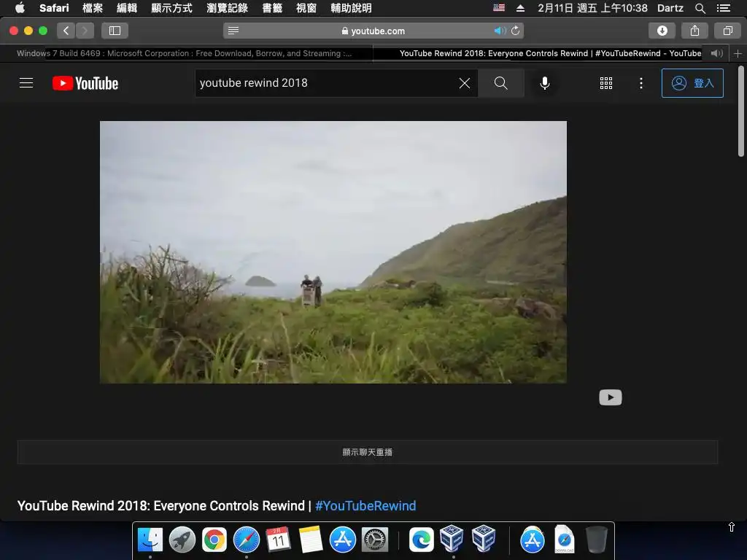Screen dimensions: 747x560
Task: Open the 顯示方式 menu
Action: click(x=172, y=7)
